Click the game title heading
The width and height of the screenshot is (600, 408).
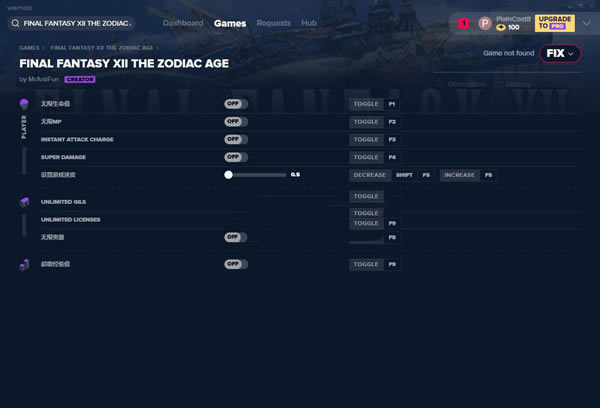pos(124,64)
